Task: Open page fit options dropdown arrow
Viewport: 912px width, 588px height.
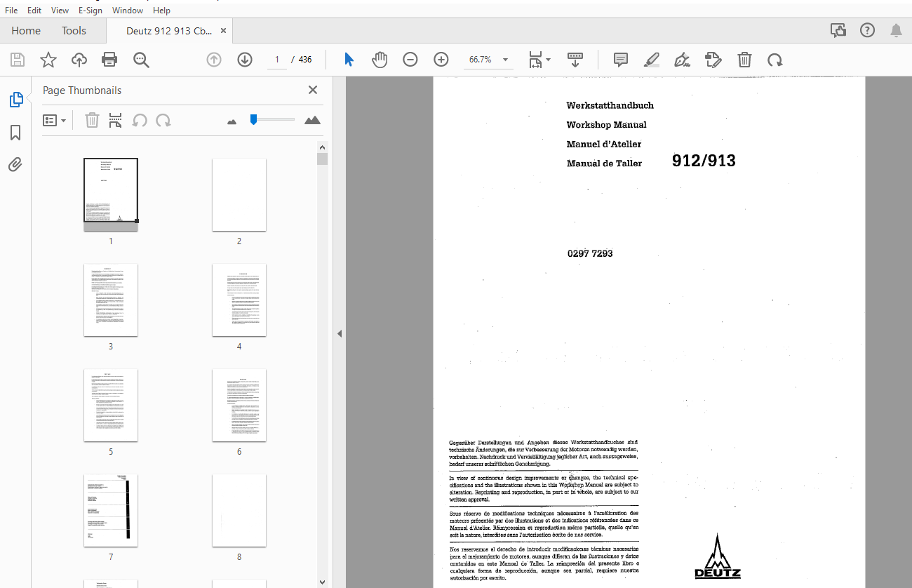Action: 549,60
